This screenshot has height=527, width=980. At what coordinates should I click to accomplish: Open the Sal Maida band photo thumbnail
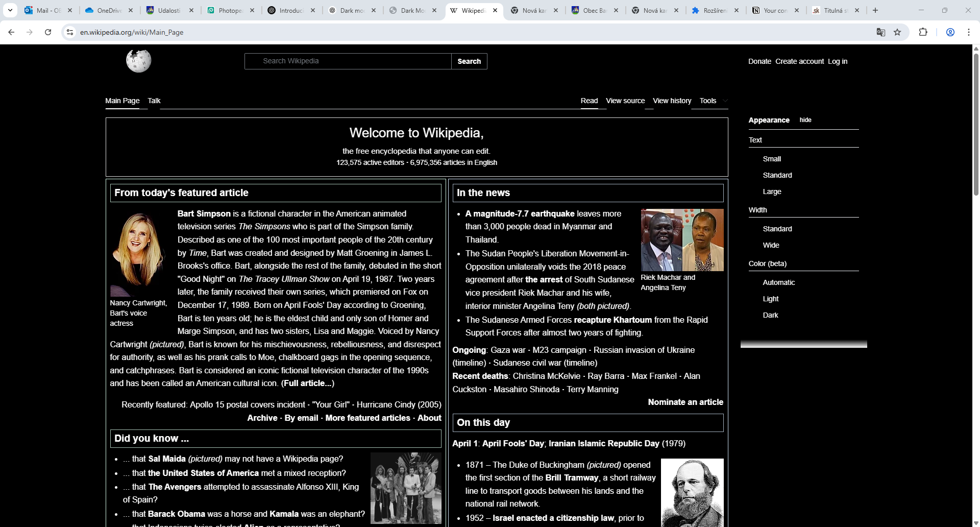(x=406, y=488)
